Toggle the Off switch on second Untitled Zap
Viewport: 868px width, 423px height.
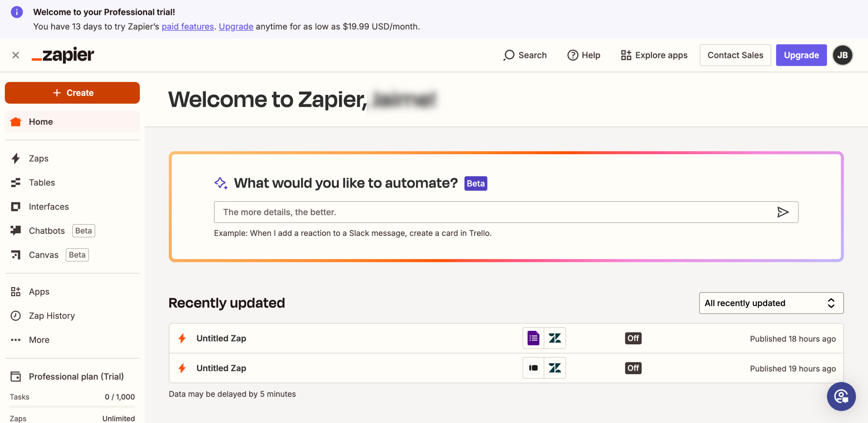click(x=633, y=368)
